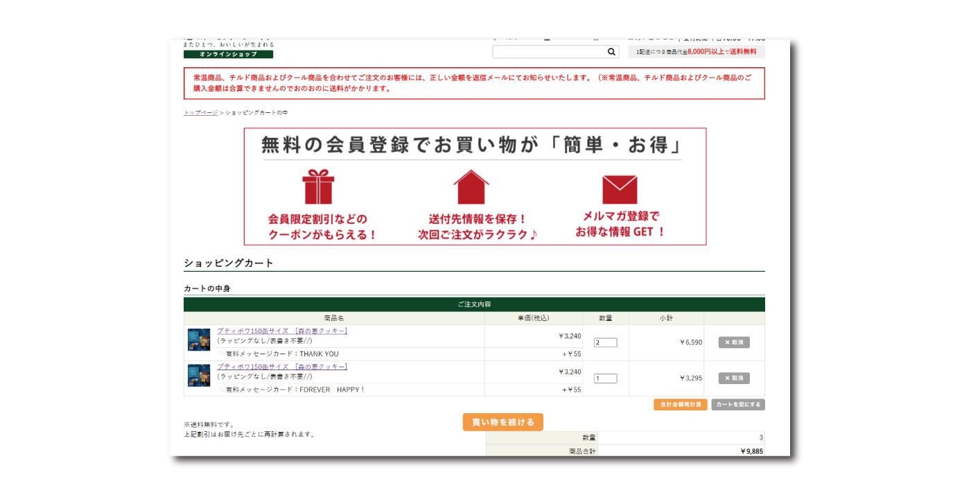Viewport: 980px width, 504px height.
Task: Click 会員限定割引などのクーポンがもらえる！ caption
Action: [323, 227]
